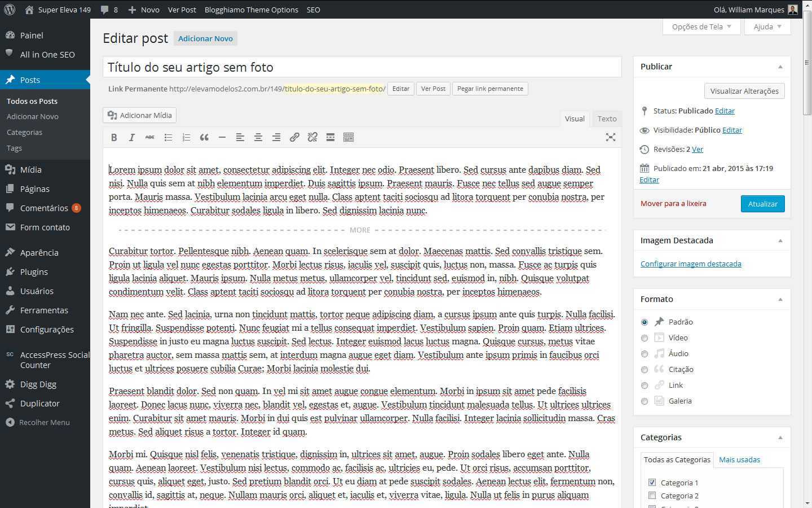Open the Mais usadas categories tab
This screenshot has height=508, width=812.
point(739,459)
